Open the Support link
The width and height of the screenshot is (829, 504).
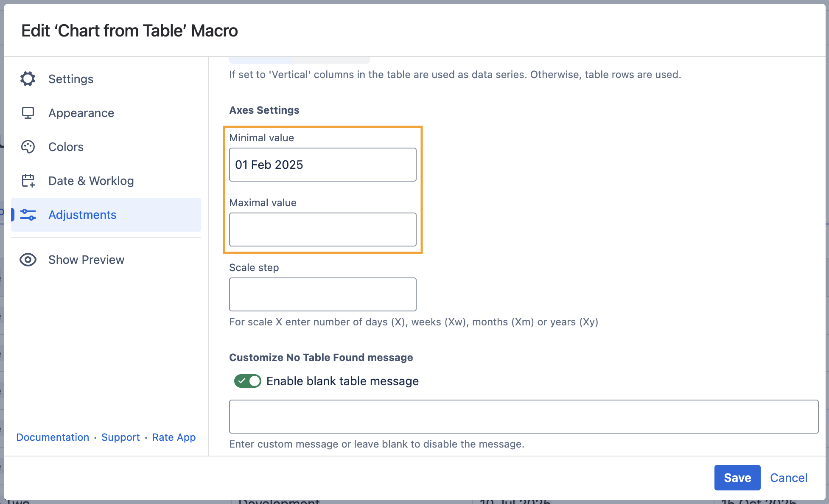click(120, 437)
